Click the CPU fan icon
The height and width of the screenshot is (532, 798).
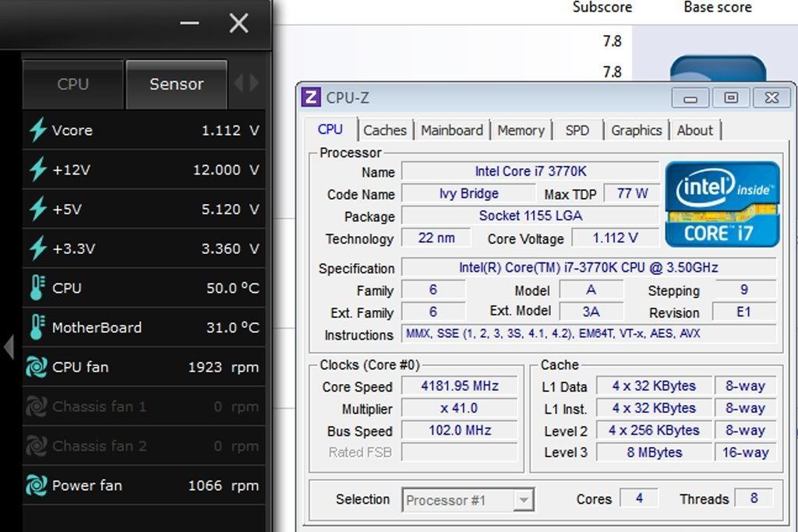pyautogui.click(x=37, y=367)
